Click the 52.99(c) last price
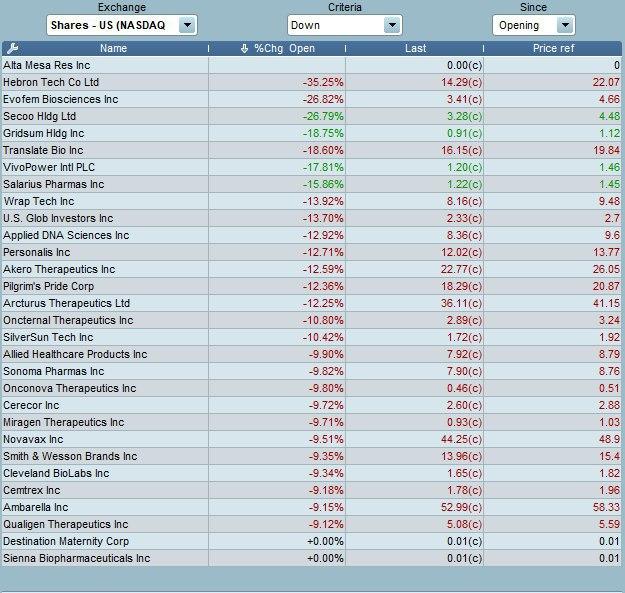Image resolution: width=625 pixels, height=593 pixels. pyautogui.click(x=462, y=507)
